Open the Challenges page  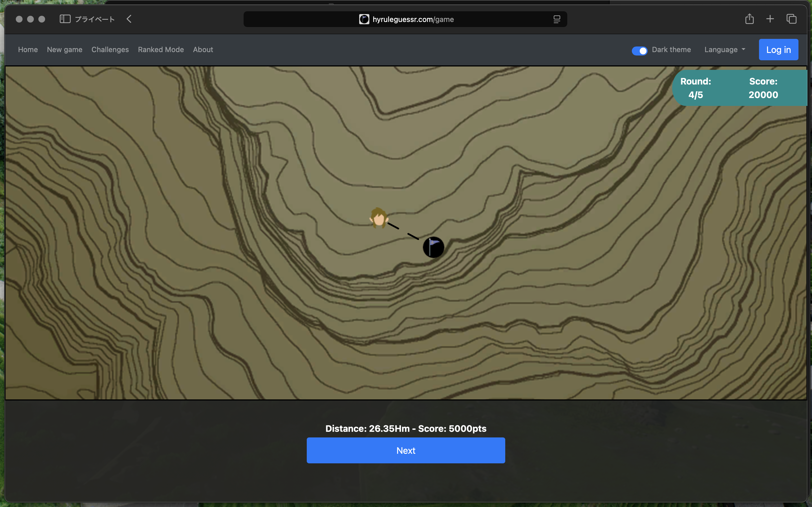coord(110,50)
